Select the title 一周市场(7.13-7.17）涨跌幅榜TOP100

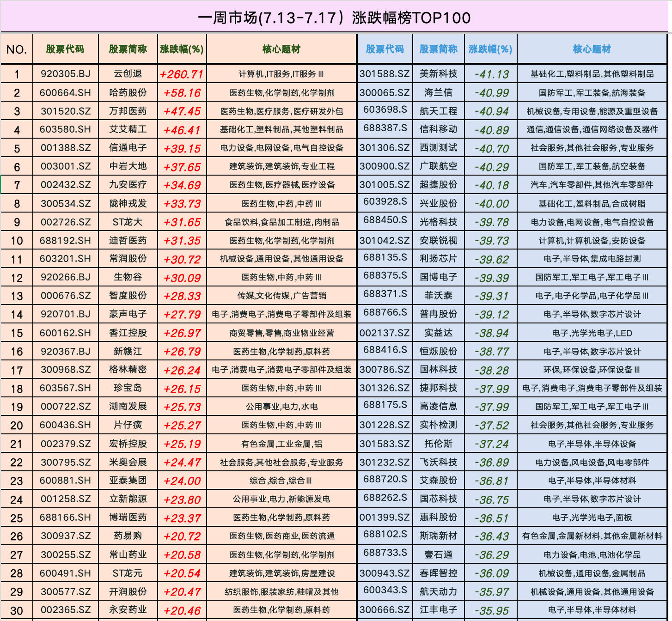pyautogui.click(x=334, y=18)
